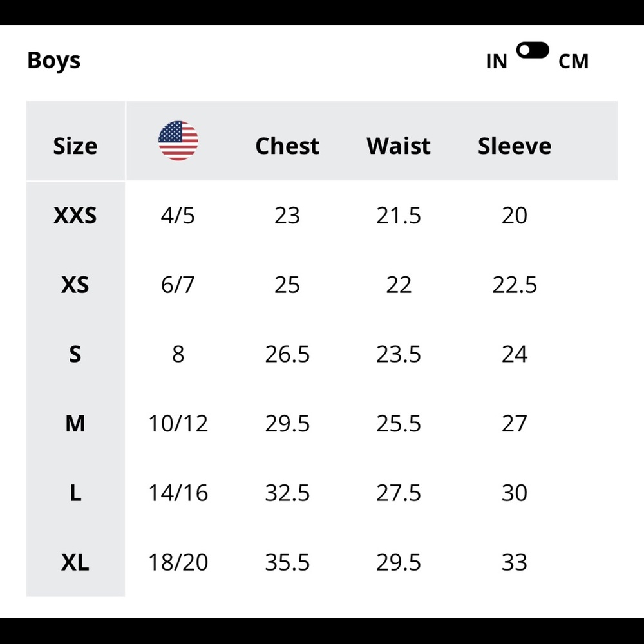
Task: Select the IN unit label
Action: click(497, 61)
